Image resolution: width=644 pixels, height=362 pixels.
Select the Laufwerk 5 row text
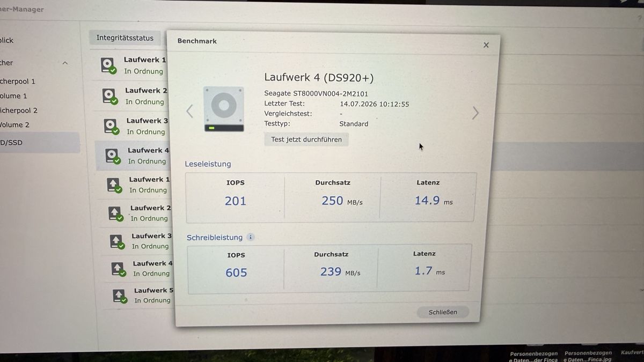(153, 291)
